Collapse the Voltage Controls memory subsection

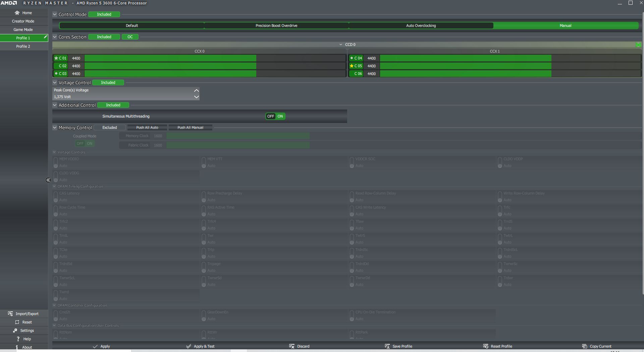click(54, 152)
